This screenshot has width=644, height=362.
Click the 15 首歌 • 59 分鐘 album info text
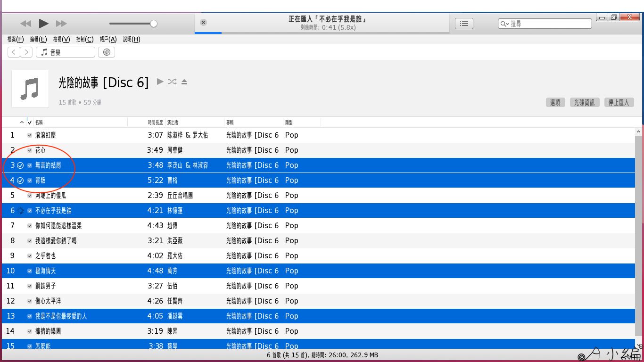point(80,102)
